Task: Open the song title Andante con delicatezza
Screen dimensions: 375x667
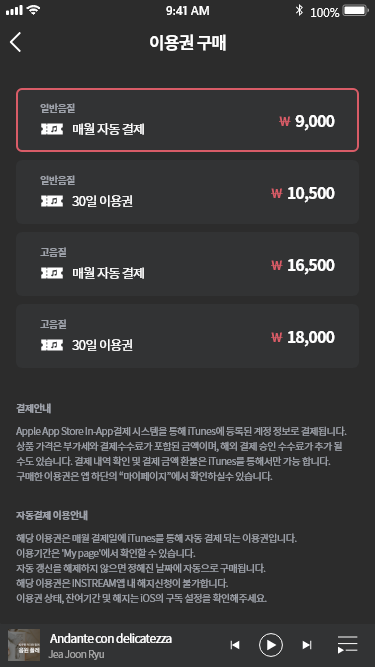Action: click(111, 638)
